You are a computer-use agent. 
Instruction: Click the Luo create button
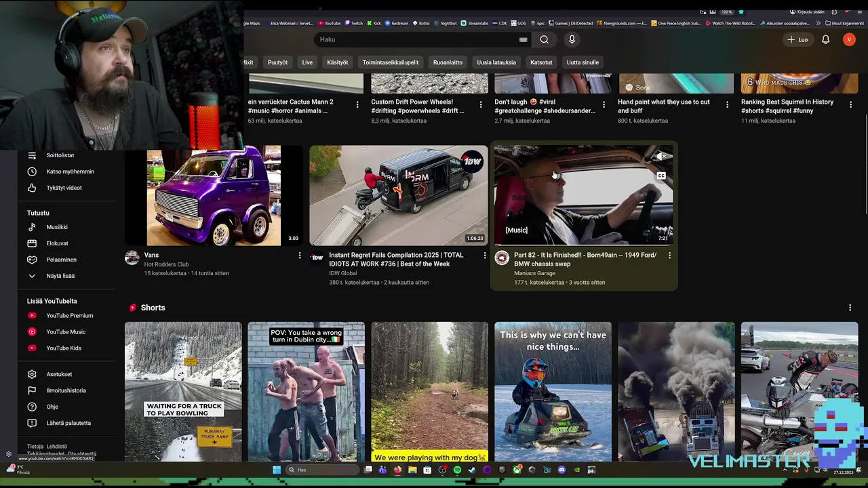797,39
